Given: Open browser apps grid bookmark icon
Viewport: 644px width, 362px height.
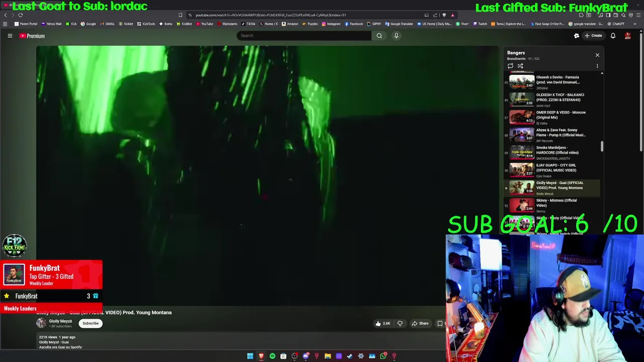Looking at the screenshot, I should pyautogui.click(x=5, y=24).
